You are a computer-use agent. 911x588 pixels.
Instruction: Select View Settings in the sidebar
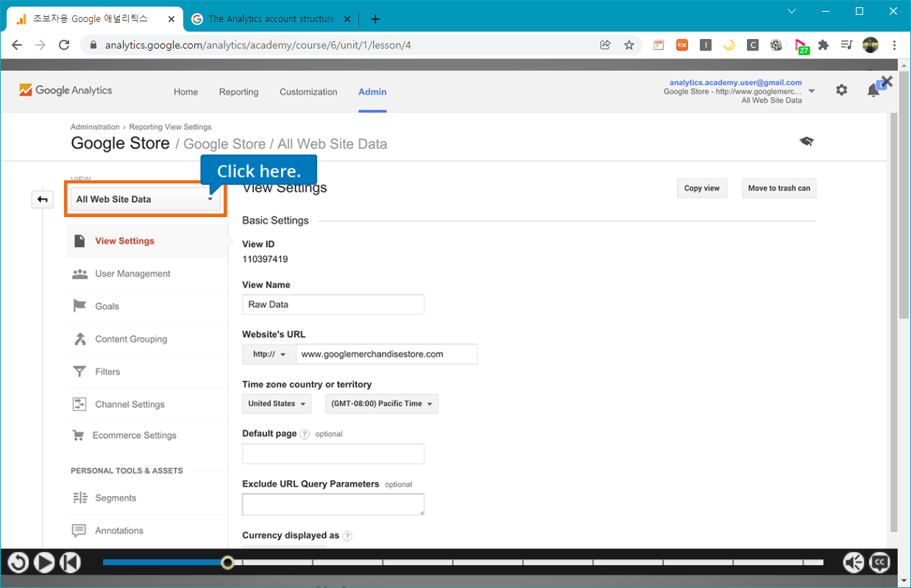147,241
